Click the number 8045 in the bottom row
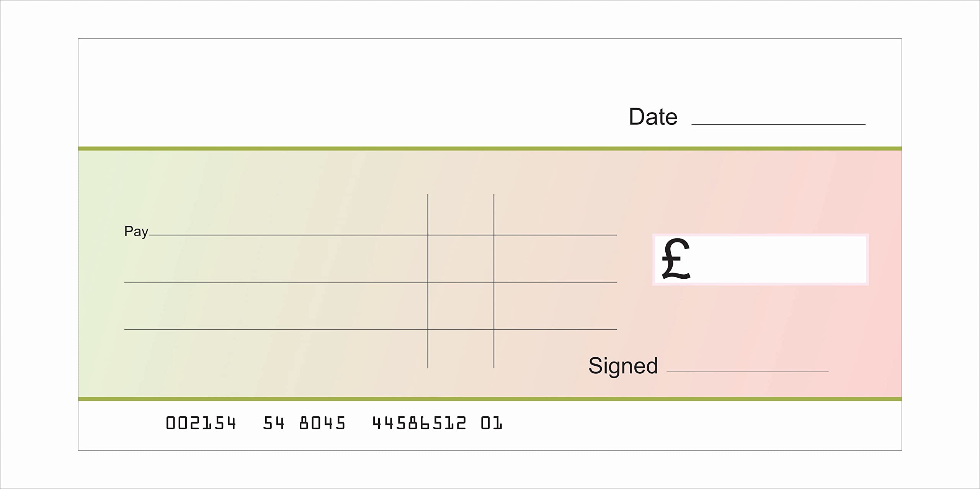 (x=322, y=423)
